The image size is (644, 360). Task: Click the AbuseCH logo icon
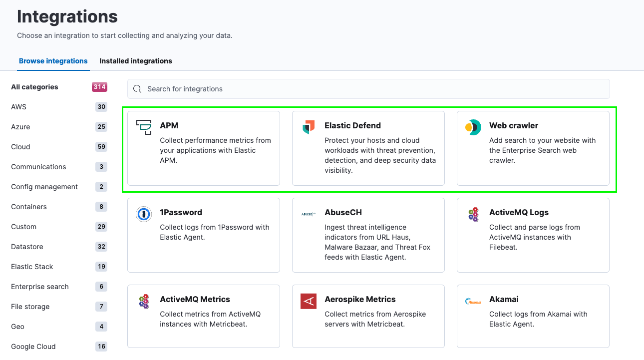point(309,214)
